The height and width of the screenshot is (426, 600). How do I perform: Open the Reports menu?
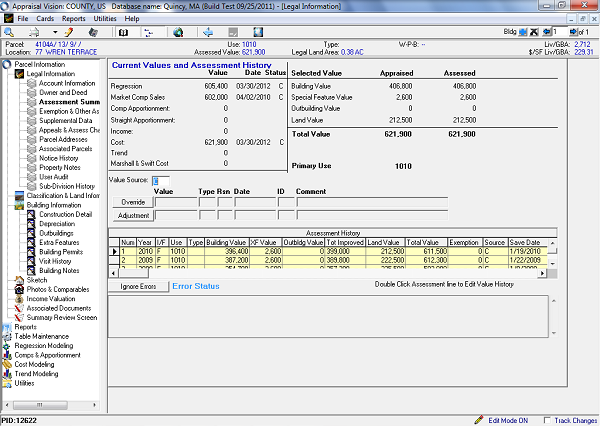(73, 19)
